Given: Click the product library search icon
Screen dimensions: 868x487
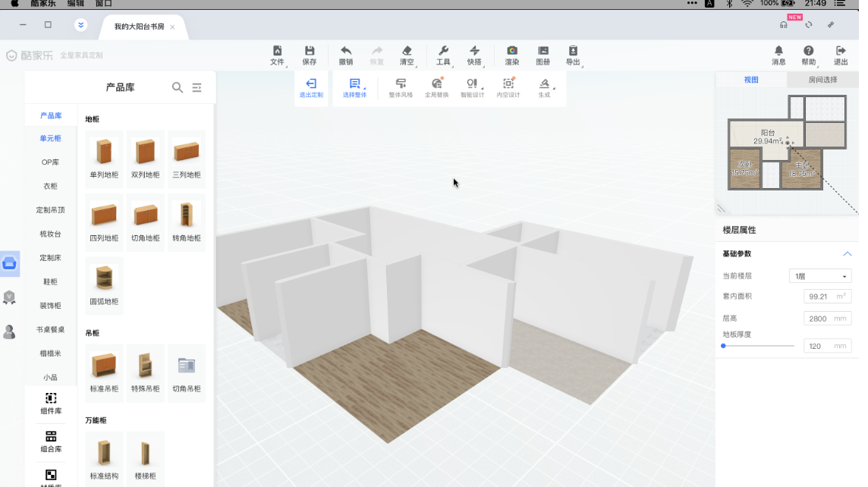Looking at the screenshot, I should tap(178, 88).
